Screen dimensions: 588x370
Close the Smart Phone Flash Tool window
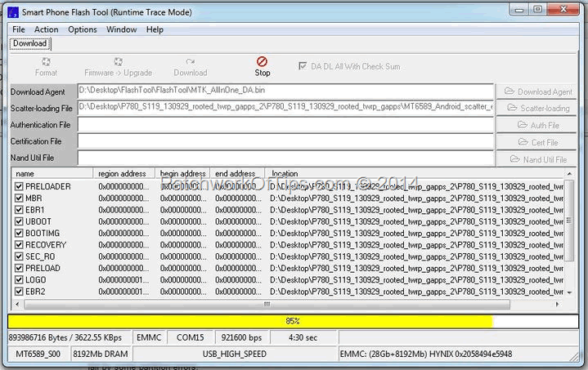tap(563, 10)
